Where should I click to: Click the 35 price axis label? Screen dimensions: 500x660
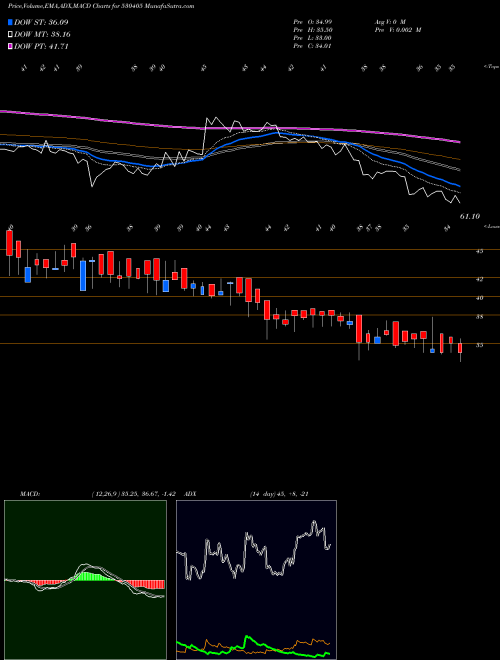pos(480,345)
